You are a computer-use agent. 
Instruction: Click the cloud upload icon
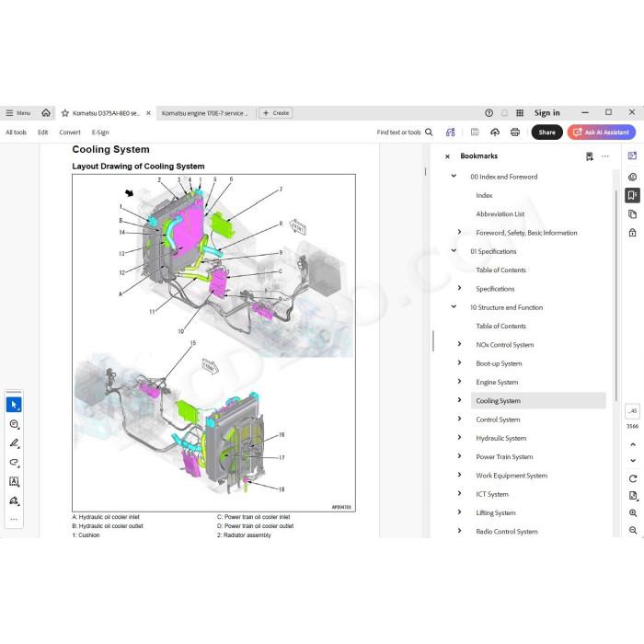495,132
